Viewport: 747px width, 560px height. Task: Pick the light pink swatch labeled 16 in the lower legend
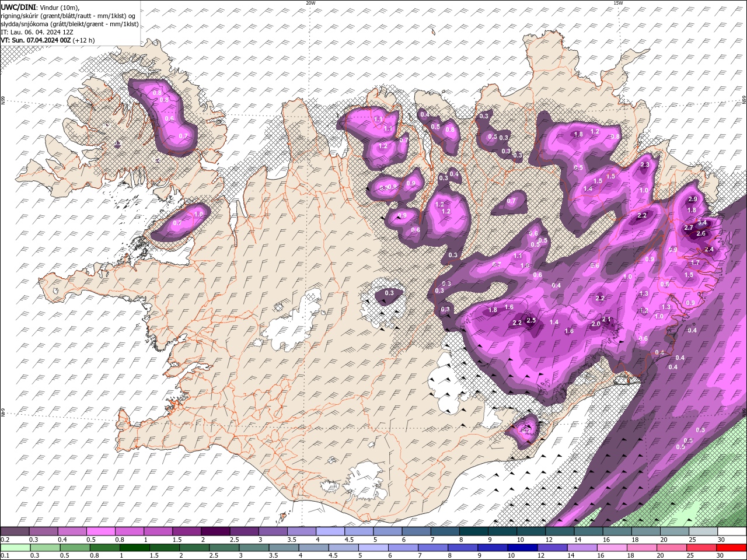pyautogui.click(x=612, y=548)
